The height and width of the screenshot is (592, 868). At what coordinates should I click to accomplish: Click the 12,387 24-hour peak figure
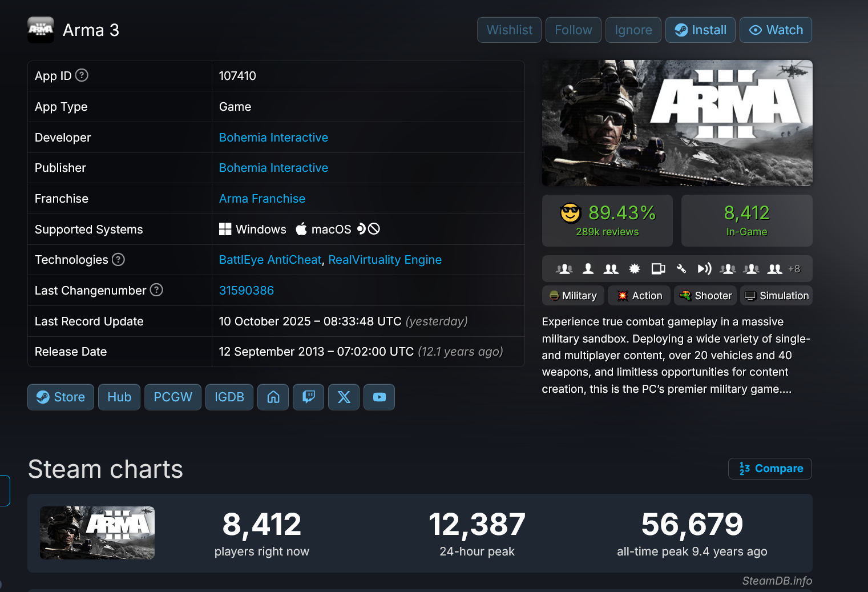[477, 524]
